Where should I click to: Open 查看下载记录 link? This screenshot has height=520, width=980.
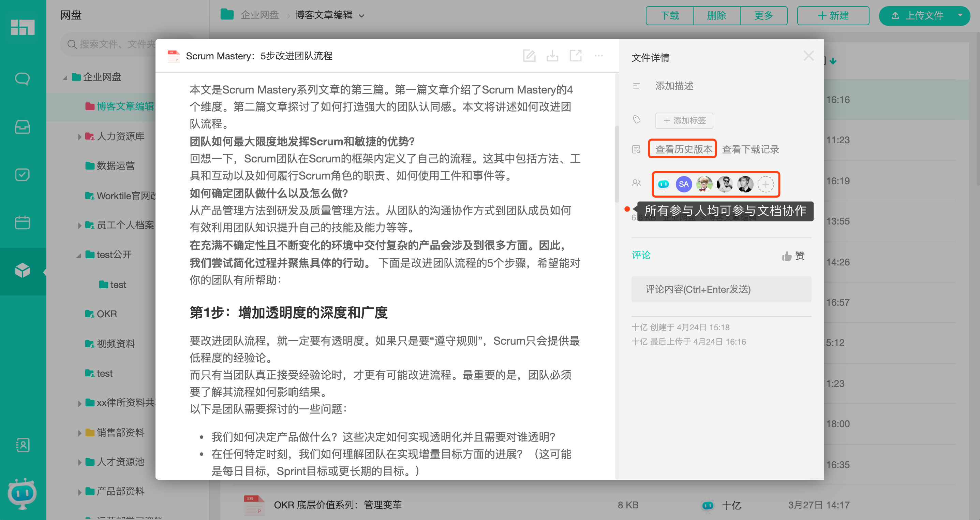click(x=751, y=149)
